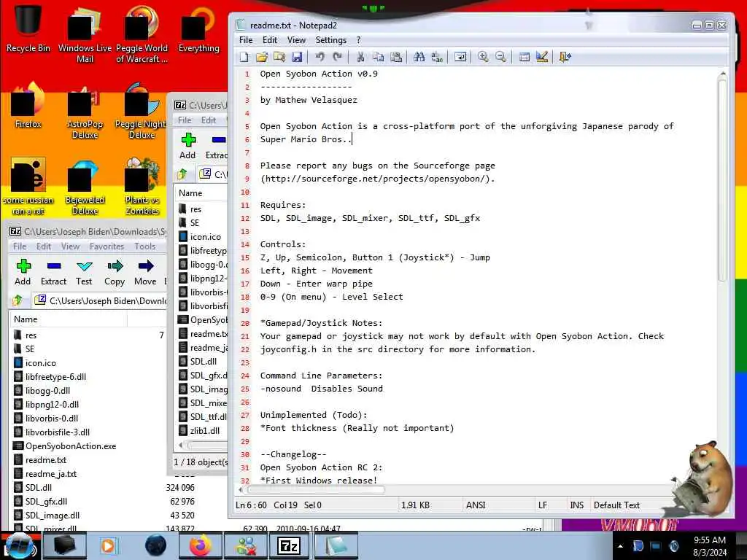Open the ? help menu in Notepad2
The height and width of the screenshot is (560, 747).
pyautogui.click(x=359, y=40)
